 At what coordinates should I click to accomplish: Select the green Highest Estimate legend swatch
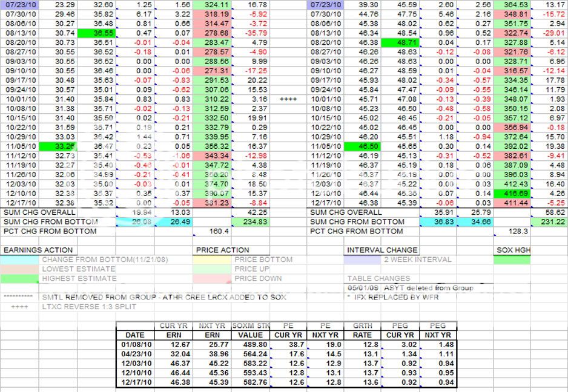(21, 278)
